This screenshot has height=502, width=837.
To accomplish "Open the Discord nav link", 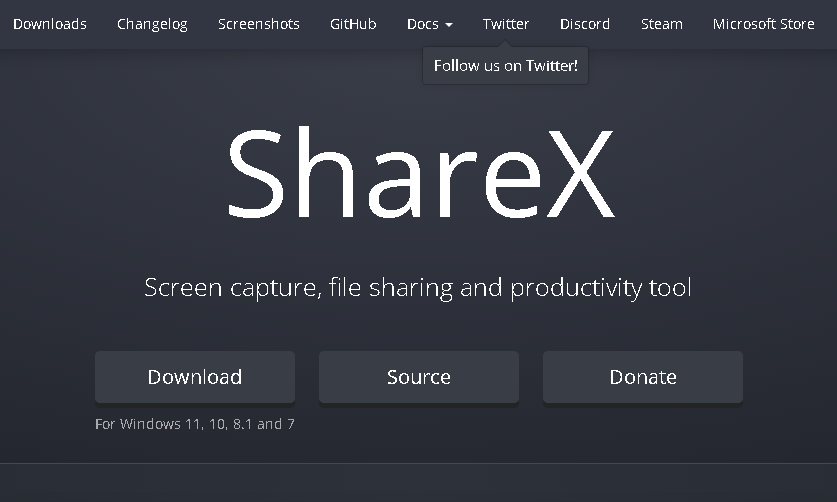I will tap(585, 24).
